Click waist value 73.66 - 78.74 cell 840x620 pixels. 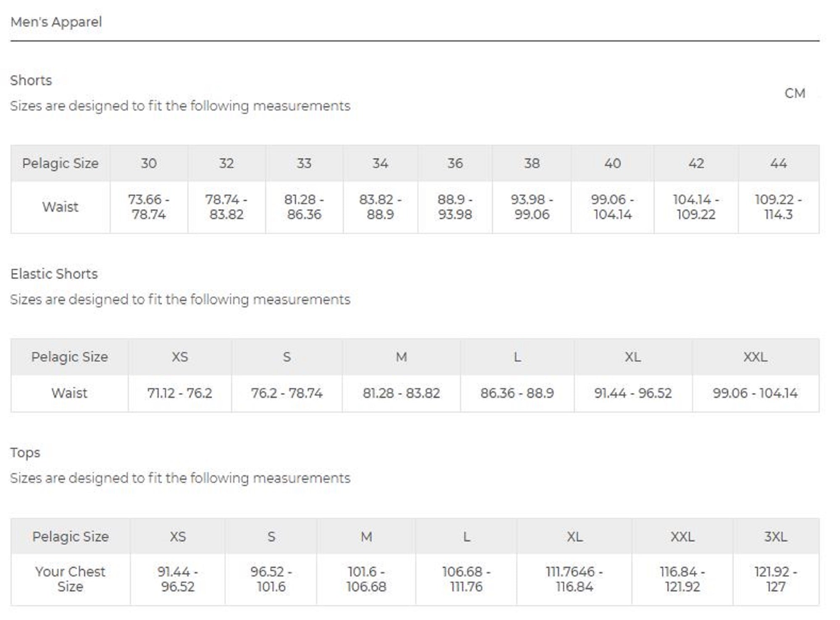149,207
